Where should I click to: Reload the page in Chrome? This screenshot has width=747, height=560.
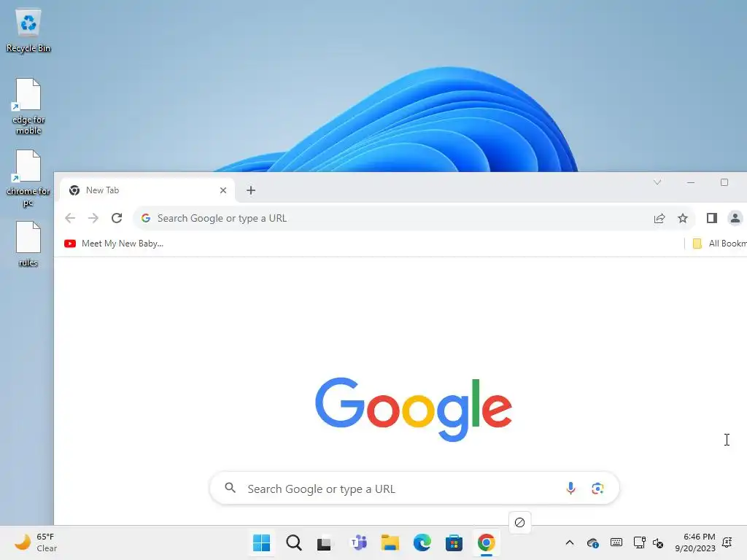point(117,218)
